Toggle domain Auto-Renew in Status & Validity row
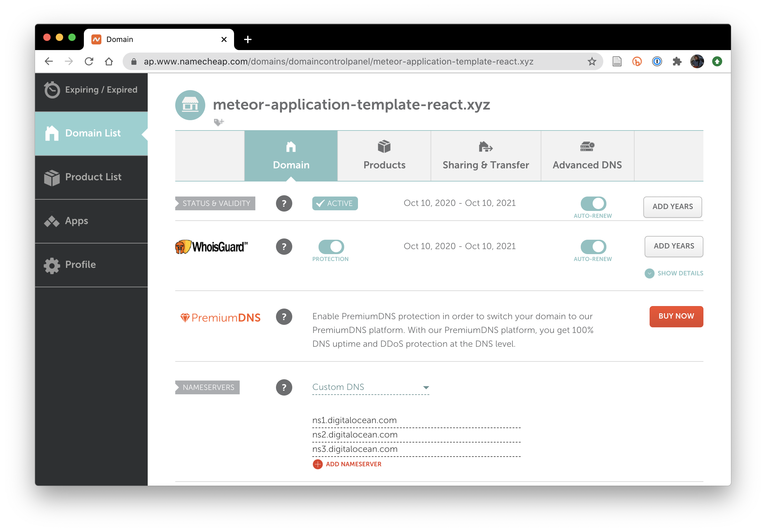Screen dimensions: 766x532 [x=593, y=203]
